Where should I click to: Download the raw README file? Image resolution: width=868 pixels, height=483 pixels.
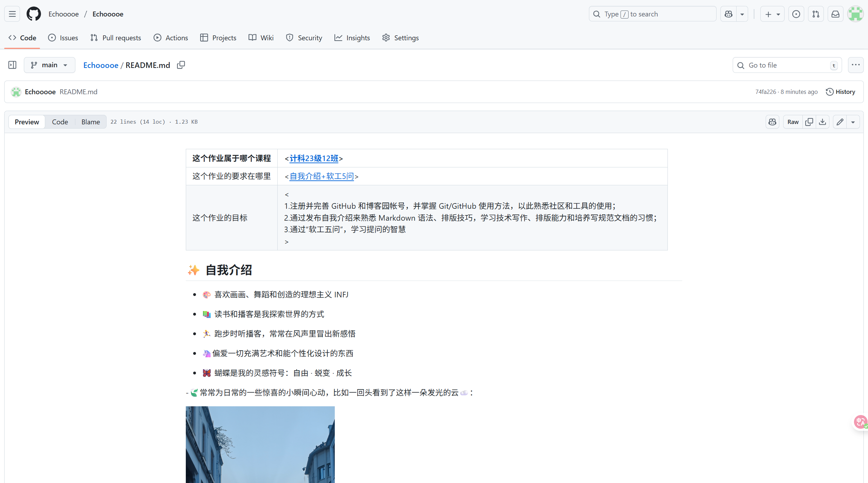pyautogui.click(x=822, y=122)
